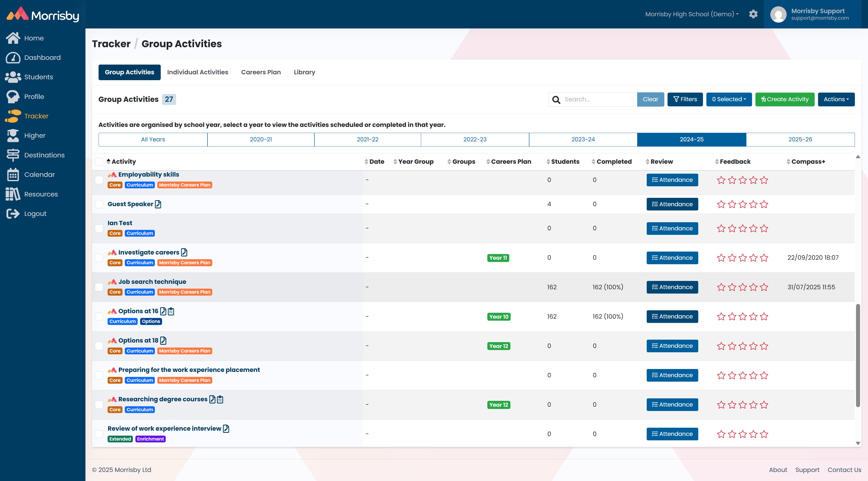Sort table by Compass+ column
Viewport: 868px width, 481px height.
point(806,161)
